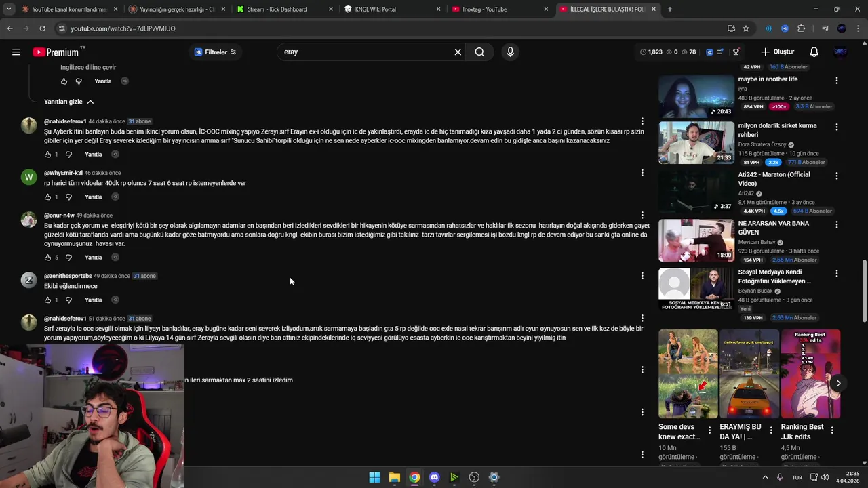This screenshot has height=488, width=868.
Task: Open the vidIQ list icon in header
Action: point(720,52)
